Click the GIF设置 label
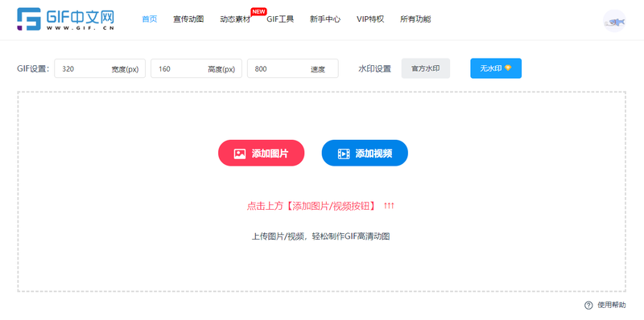 33,68
